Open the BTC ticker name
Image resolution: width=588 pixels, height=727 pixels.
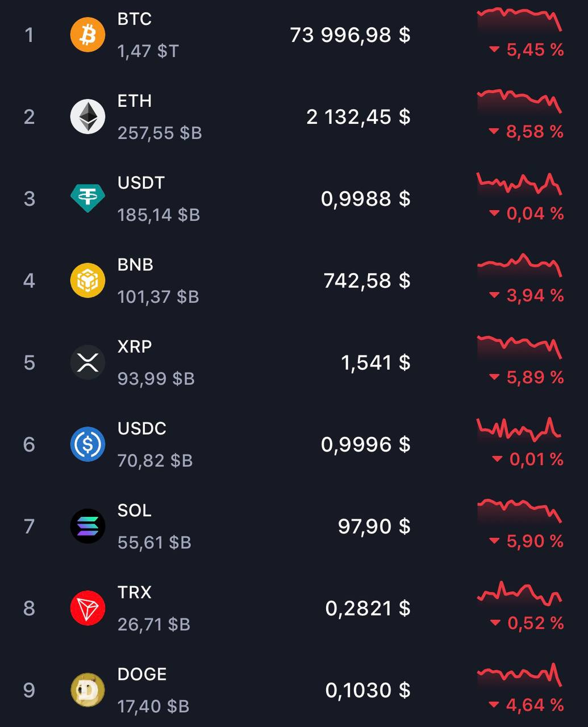coord(135,19)
